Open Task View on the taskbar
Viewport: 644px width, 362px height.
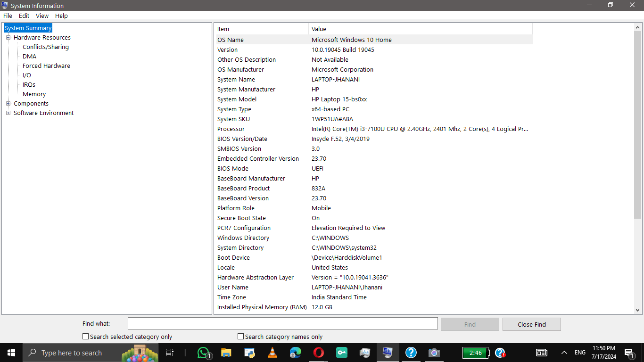[170, 353]
